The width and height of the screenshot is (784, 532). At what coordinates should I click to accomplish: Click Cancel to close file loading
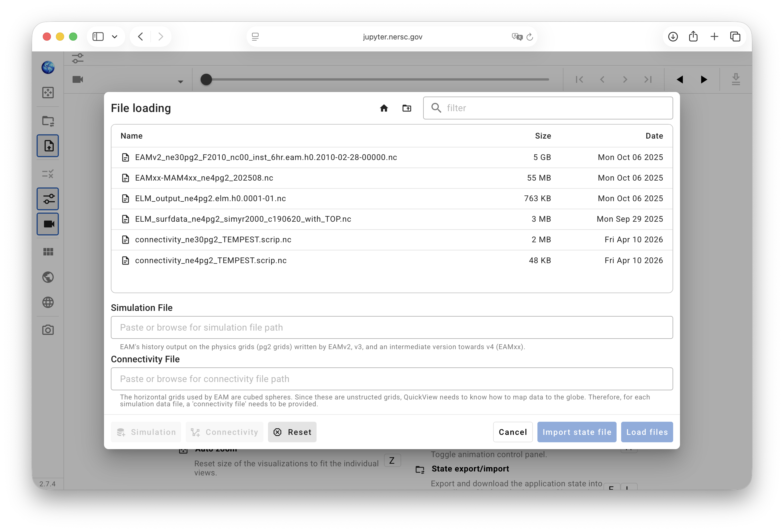click(x=513, y=432)
